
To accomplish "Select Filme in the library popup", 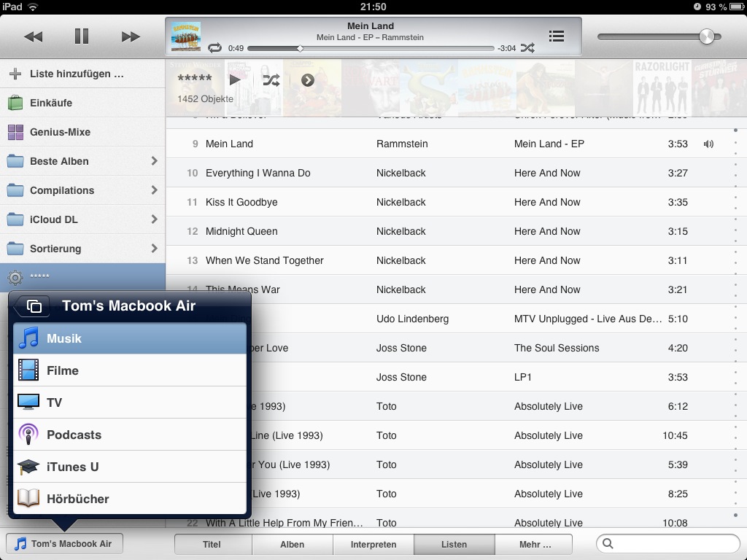I will pyautogui.click(x=130, y=370).
